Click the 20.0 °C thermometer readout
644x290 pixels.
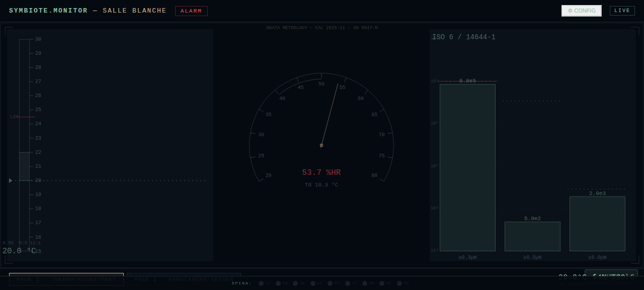pyautogui.click(x=19, y=251)
